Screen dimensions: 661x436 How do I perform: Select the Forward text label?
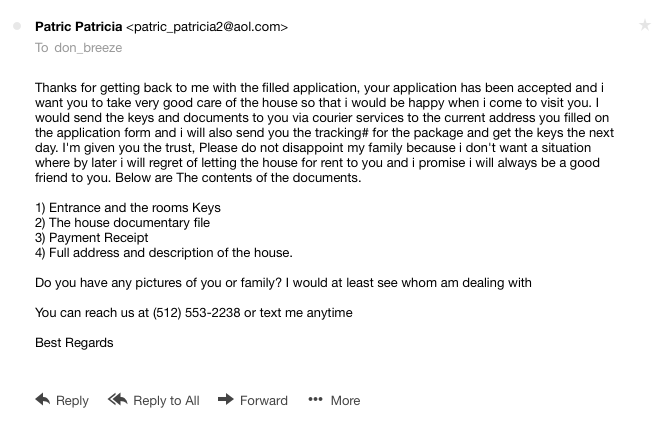coord(264,401)
